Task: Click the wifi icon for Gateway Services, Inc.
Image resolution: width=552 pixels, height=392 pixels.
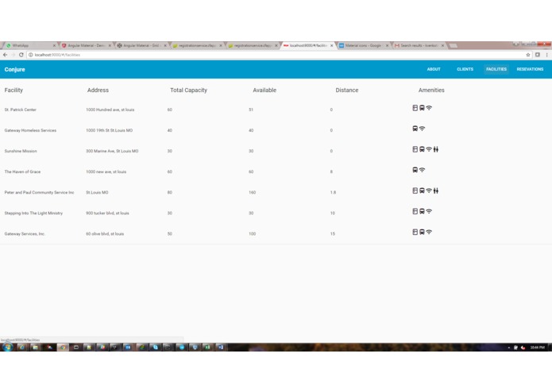Action: (x=429, y=232)
